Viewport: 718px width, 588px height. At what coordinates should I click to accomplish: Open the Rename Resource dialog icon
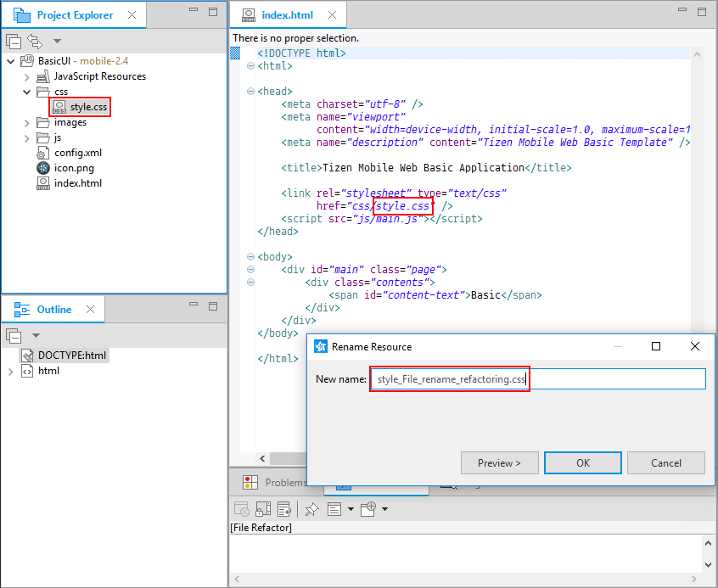coord(320,346)
